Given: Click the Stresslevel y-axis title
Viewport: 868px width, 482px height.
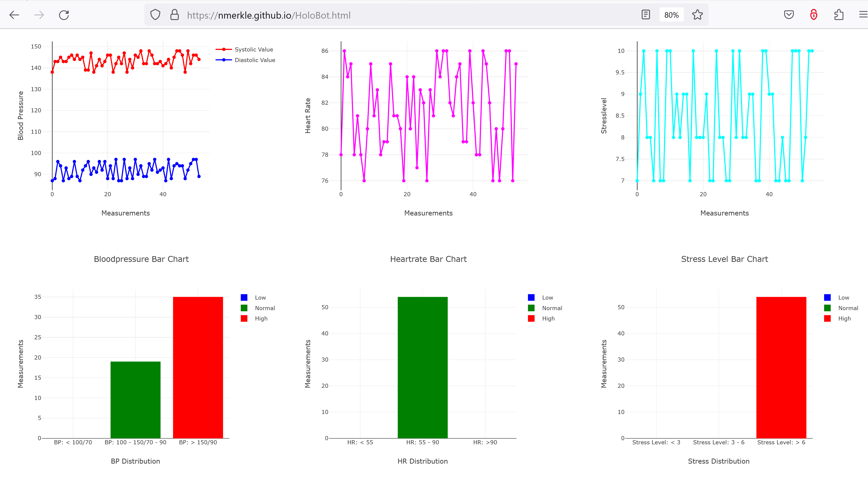Looking at the screenshot, I should point(604,116).
